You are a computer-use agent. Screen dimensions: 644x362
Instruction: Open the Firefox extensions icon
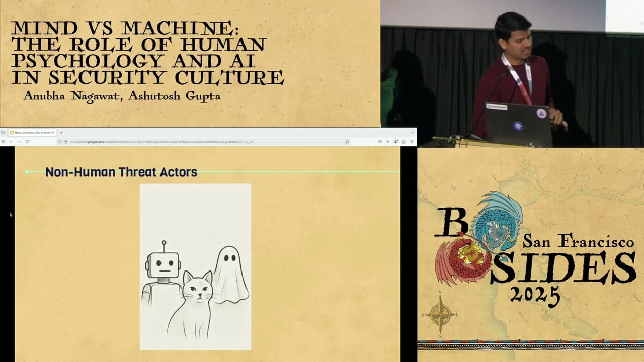pyautogui.click(x=396, y=141)
